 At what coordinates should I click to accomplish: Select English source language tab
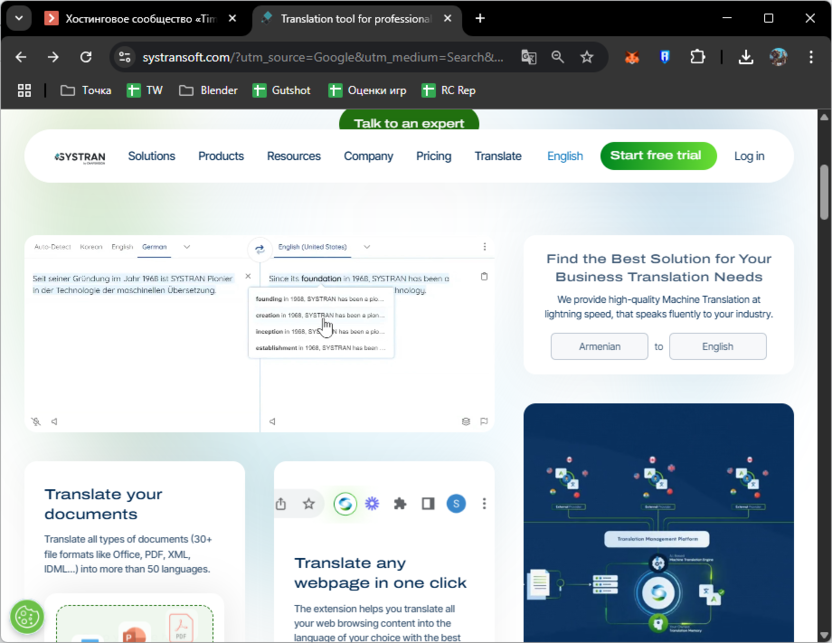122,247
